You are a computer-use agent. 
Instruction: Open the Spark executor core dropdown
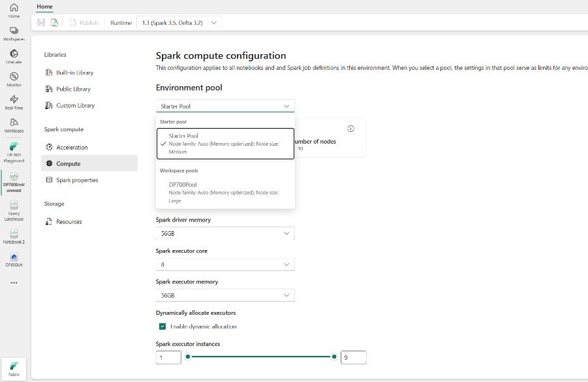click(225, 264)
